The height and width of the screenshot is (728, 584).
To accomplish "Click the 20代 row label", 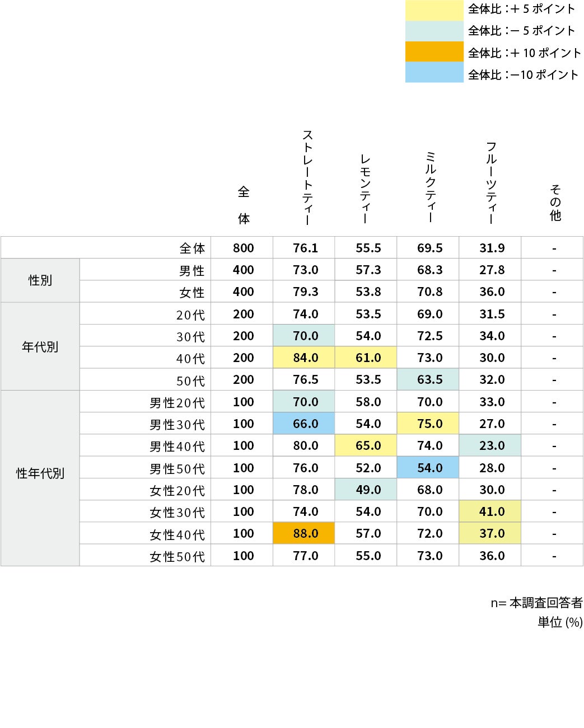I will pos(191,314).
